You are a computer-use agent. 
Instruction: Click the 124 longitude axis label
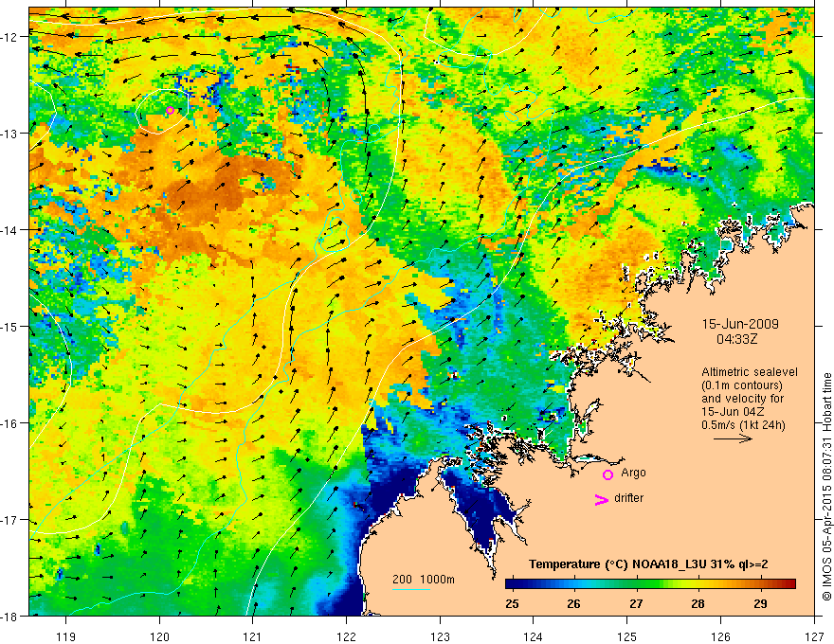pyautogui.click(x=534, y=636)
